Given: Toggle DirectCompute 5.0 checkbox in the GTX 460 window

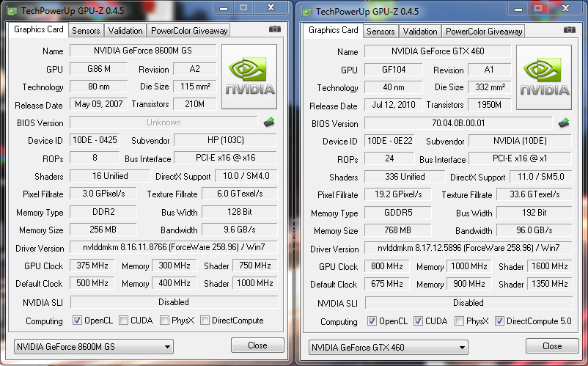Looking at the screenshot, I should (x=499, y=321).
